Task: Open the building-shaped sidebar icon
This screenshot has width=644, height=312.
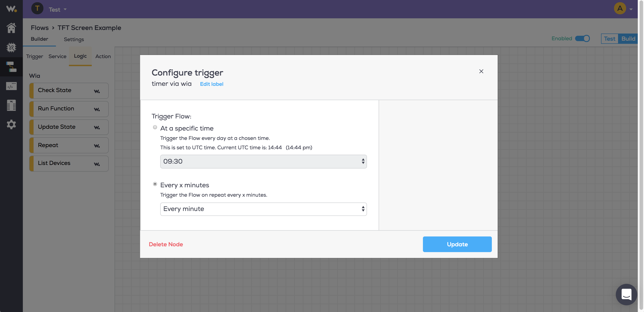Action: point(11,105)
